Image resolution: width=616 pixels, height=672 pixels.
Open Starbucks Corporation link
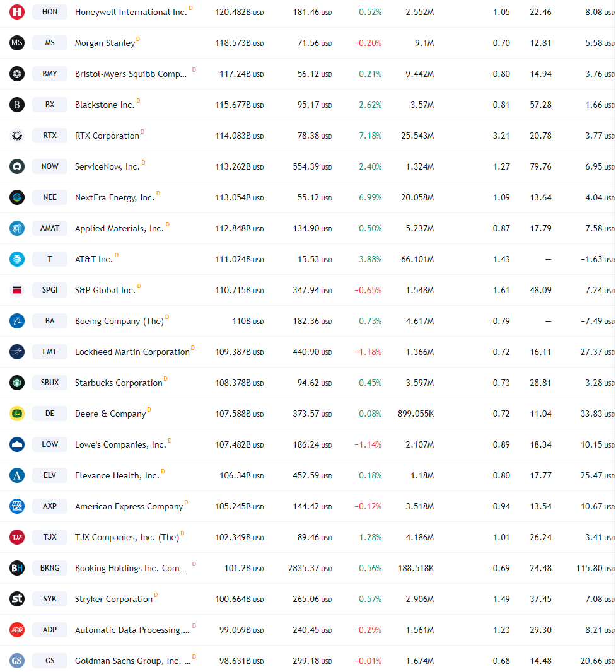tap(119, 382)
